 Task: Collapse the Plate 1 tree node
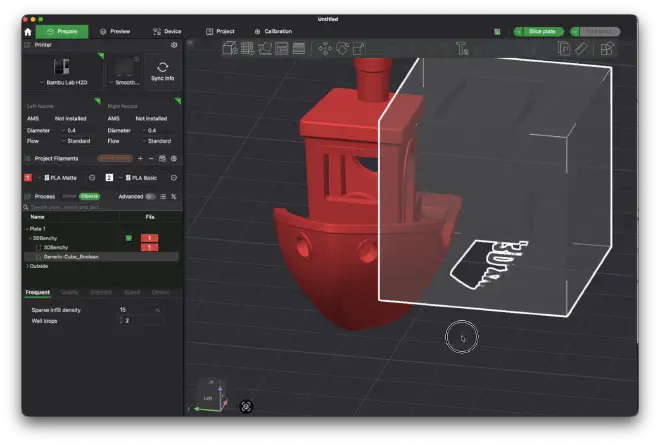coord(27,229)
